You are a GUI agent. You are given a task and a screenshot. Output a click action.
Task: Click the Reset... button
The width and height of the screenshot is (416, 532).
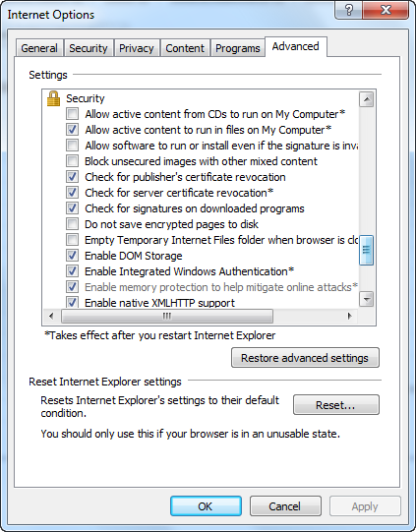(336, 404)
